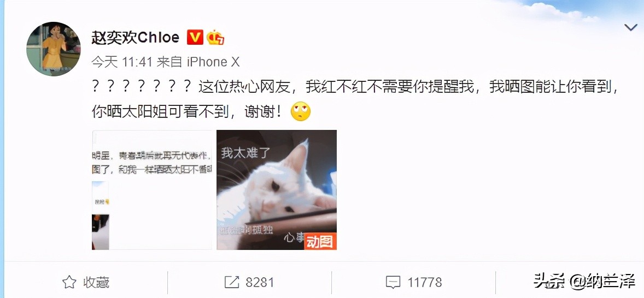644x298 pixels.
Task: Click the 今天 11:41 timestamp
Action: coord(122,62)
